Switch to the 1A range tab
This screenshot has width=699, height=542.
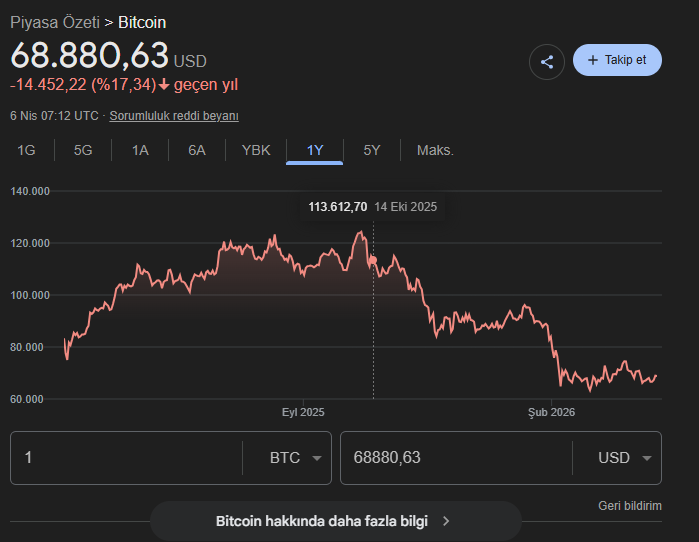click(140, 150)
